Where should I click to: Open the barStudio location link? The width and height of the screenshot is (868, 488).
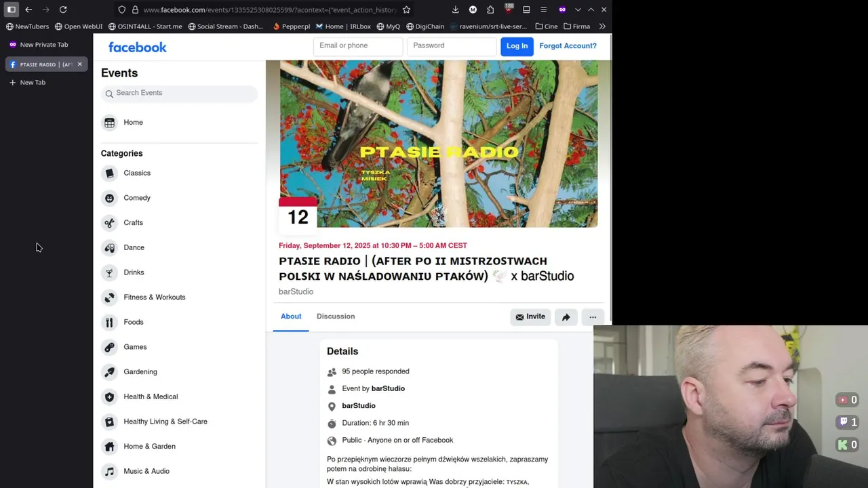359,405
